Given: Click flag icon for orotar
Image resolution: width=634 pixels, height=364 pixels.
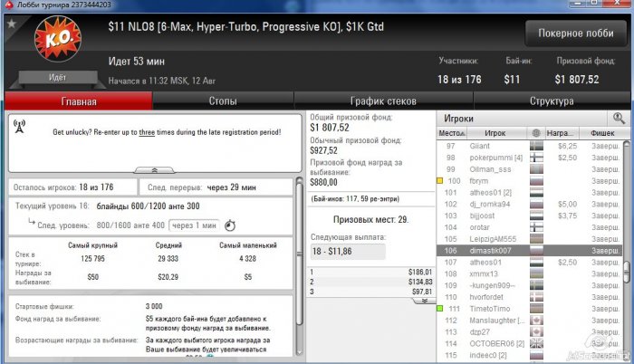Looking at the screenshot, I should pos(536,227).
